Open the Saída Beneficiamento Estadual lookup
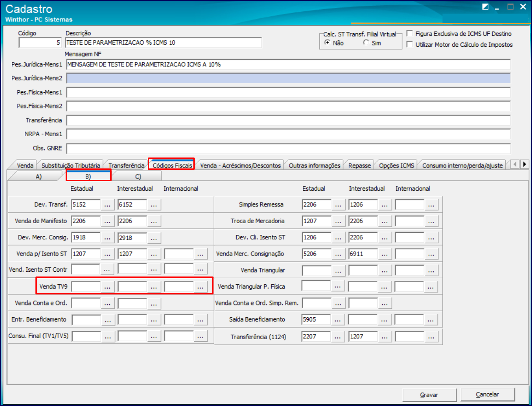This screenshot has width=532, height=406. point(338,319)
